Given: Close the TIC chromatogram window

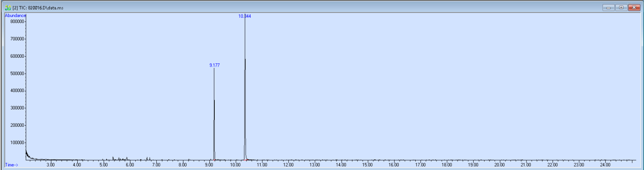Looking at the screenshot, I should point(634,7).
